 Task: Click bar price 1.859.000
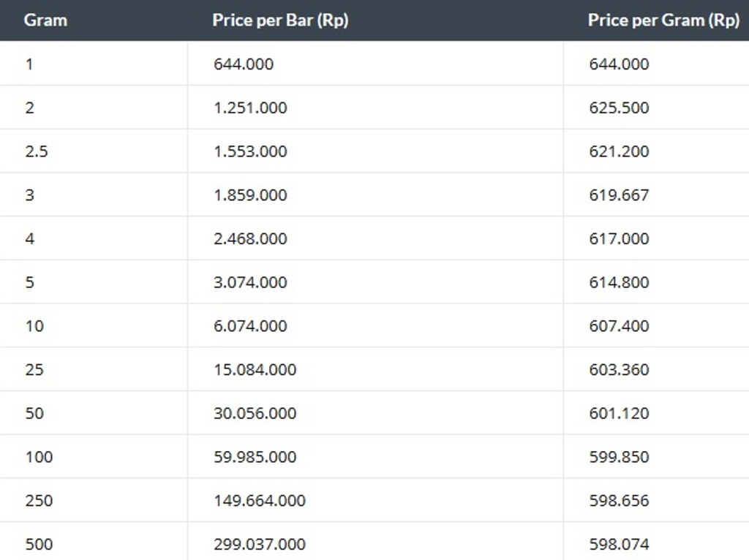tap(250, 195)
